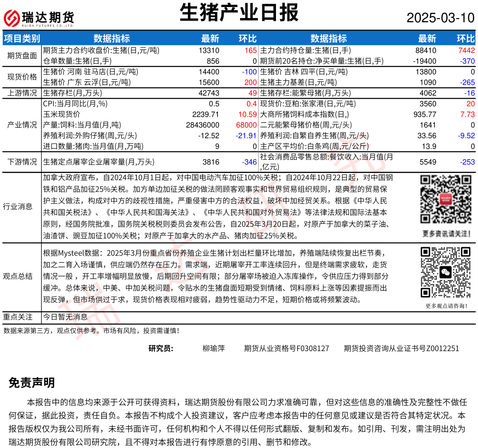This screenshot has height=448, width=478.
Task: Click the 生猪产业日报 title
Action: (239, 12)
